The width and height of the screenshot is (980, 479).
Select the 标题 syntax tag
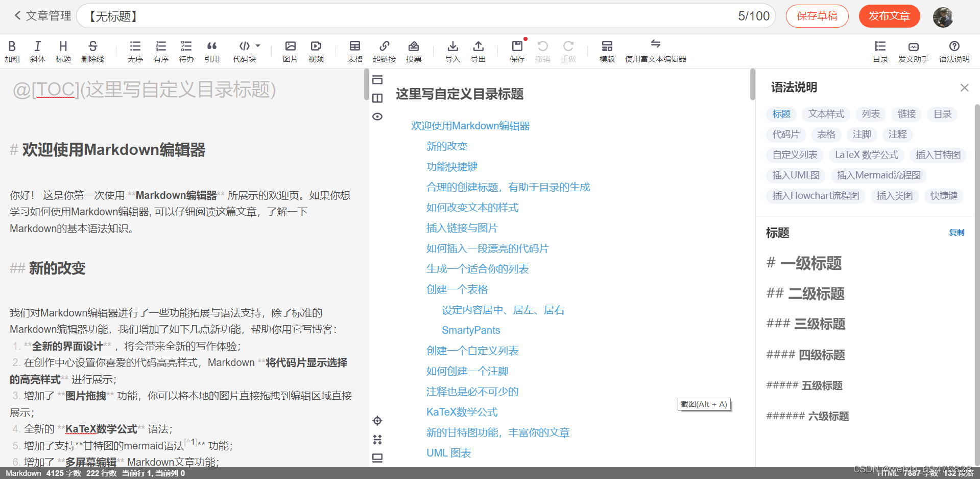pos(781,114)
